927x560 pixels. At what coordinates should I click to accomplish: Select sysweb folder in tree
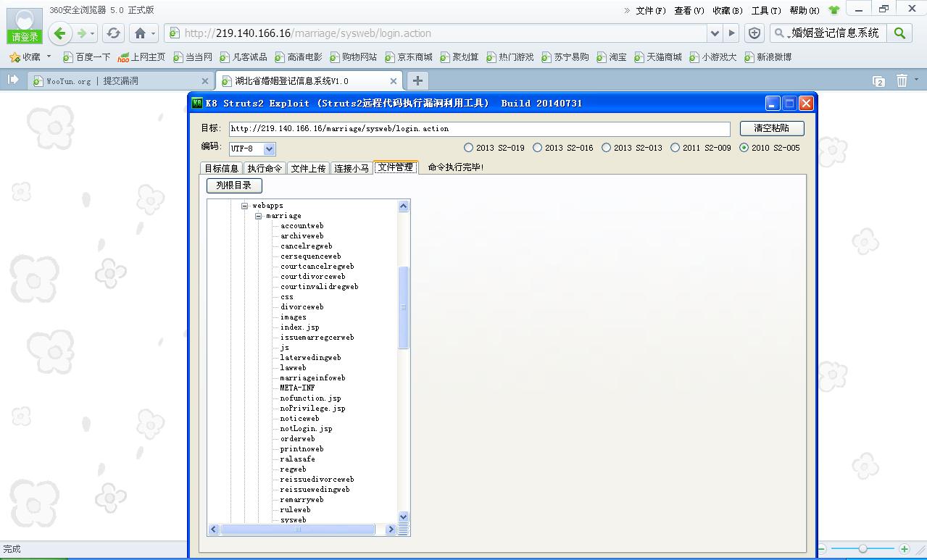click(294, 520)
